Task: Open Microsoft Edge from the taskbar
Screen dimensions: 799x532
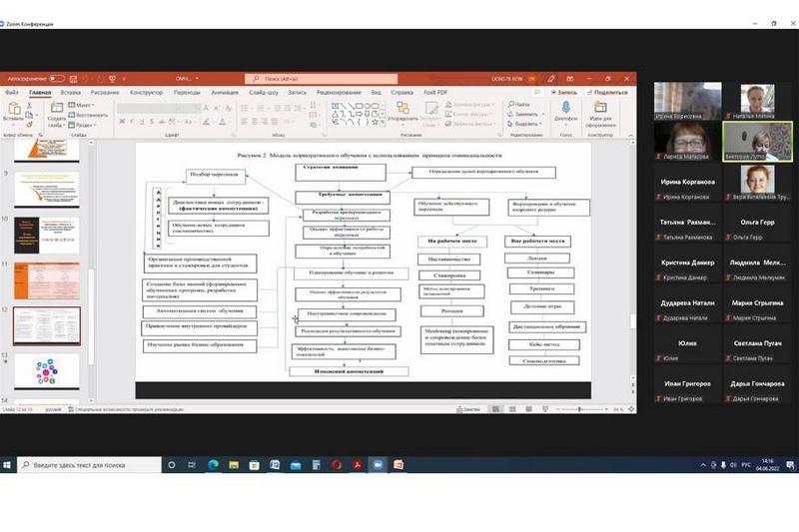Action: click(213, 465)
